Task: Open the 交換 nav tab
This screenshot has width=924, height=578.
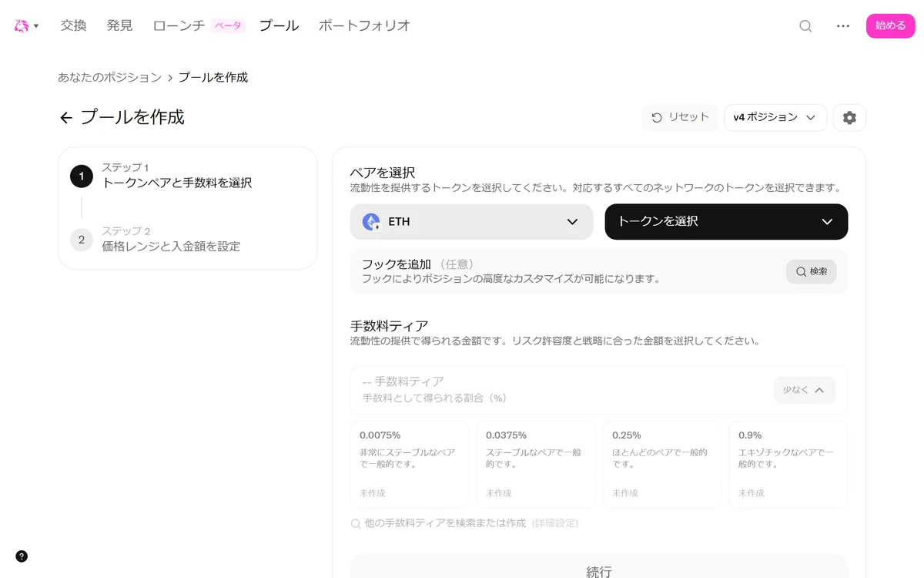Action: click(x=74, y=25)
